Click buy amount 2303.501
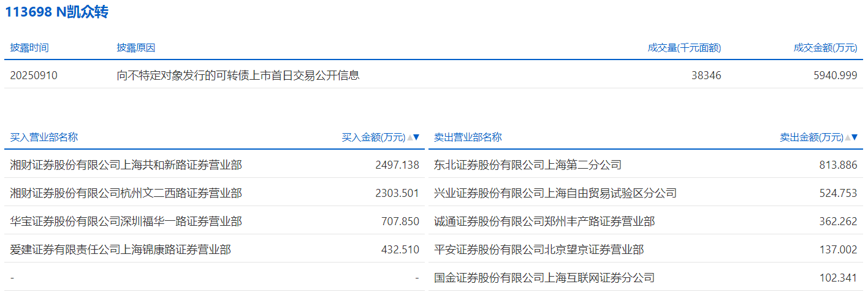Viewport: 868px width, 292px height. (x=397, y=193)
